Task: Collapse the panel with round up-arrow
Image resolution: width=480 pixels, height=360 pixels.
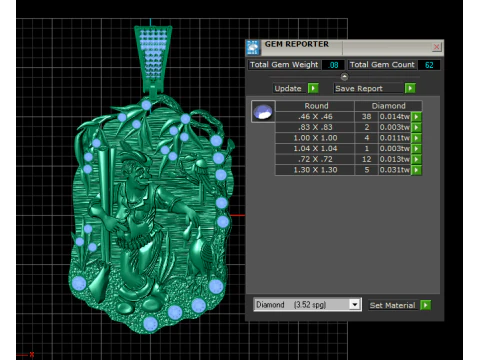Action: click(x=344, y=77)
